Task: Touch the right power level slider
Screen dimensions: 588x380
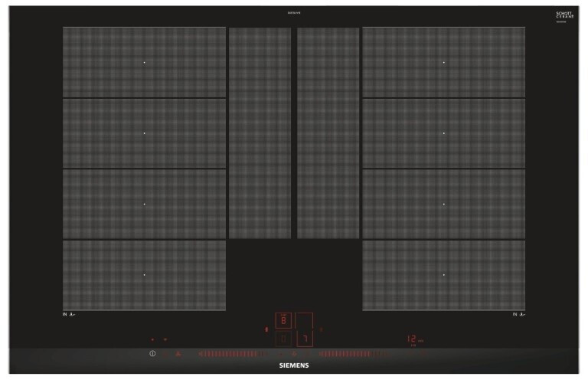Action: pos(348,355)
